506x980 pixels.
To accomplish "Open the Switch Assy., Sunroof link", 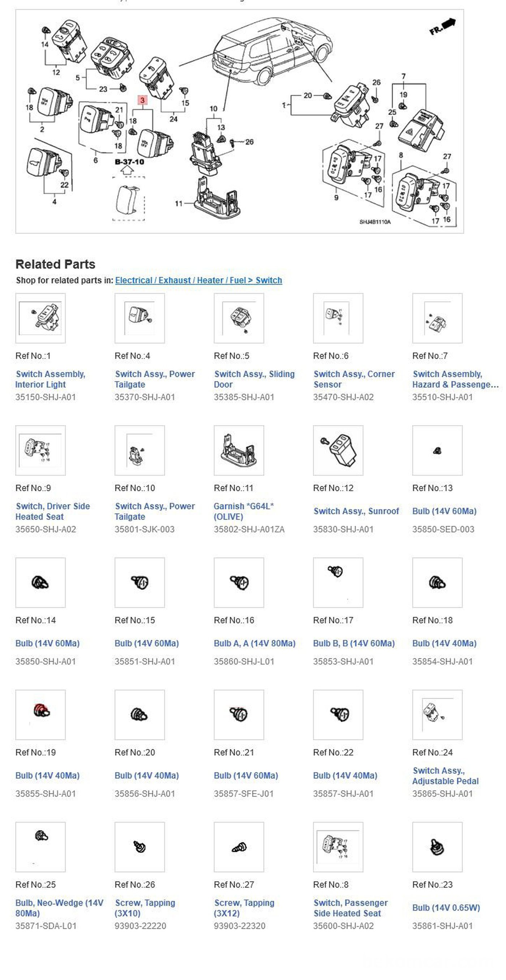I will [x=356, y=511].
